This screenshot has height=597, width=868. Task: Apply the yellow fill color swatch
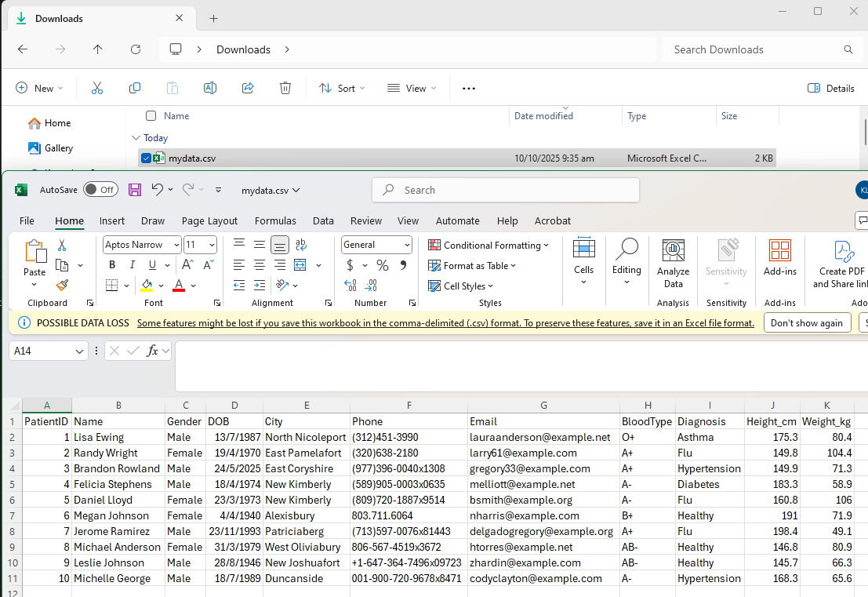click(147, 286)
